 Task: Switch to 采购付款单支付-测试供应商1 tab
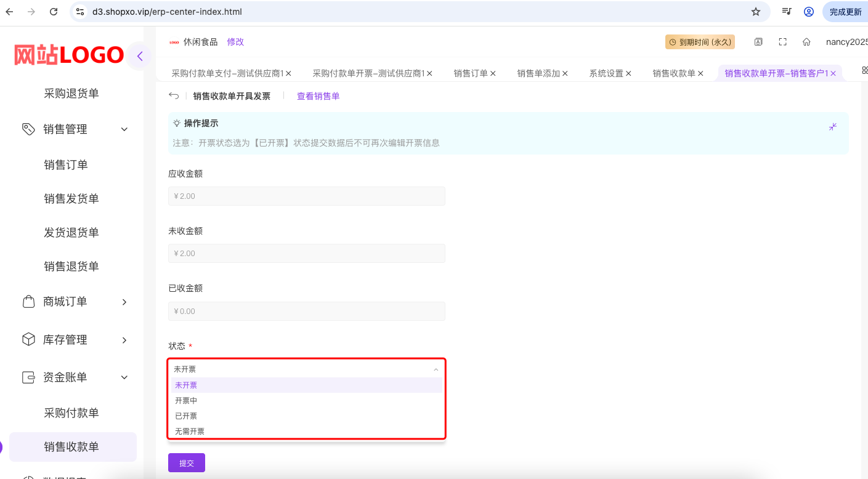click(227, 73)
